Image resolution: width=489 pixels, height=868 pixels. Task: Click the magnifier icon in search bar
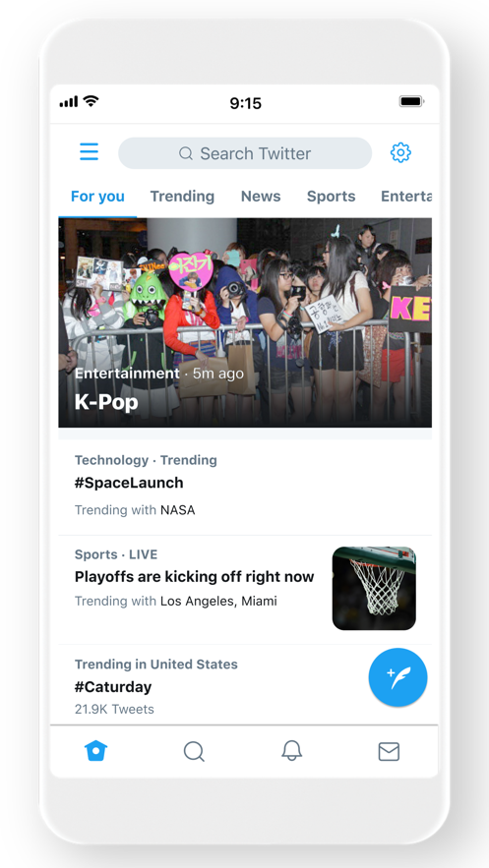186,153
